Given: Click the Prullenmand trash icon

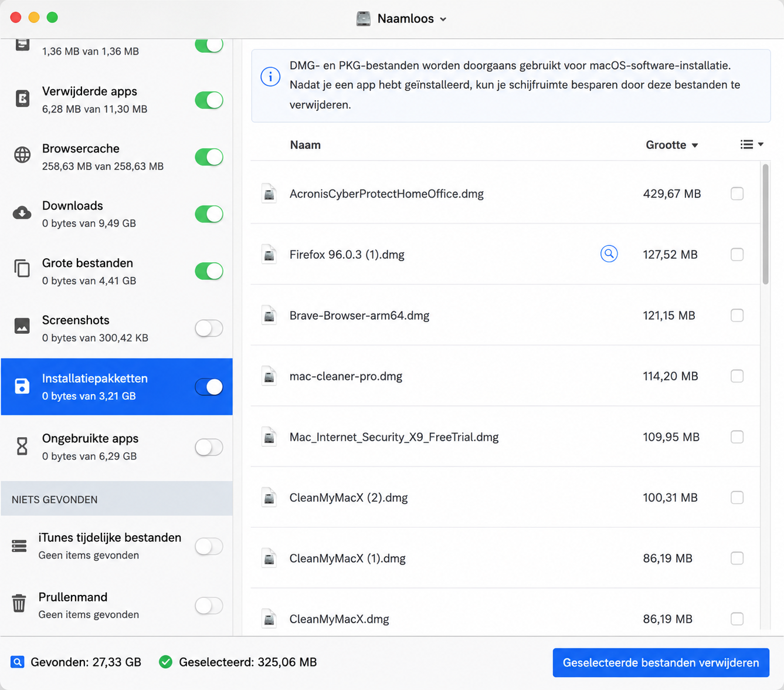Looking at the screenshot, I should click(x=19, y=603).
